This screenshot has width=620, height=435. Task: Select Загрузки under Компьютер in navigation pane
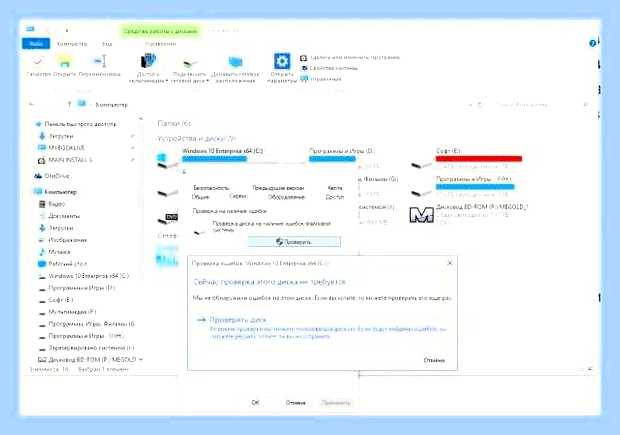pyautogui.click(x=56, y=228)
